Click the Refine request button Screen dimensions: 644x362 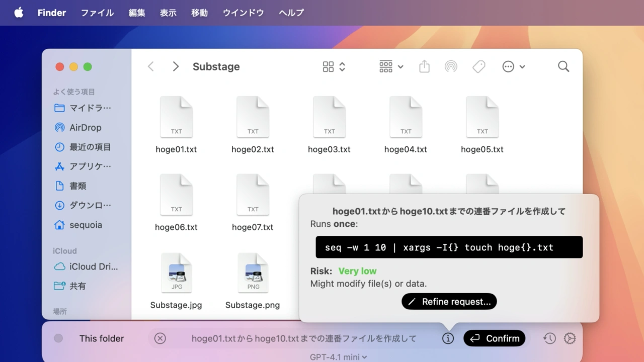[449, 302]
